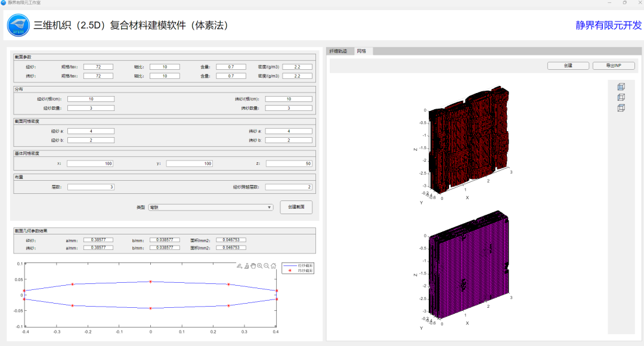Click the cross-section curve plot

point(150,295)
